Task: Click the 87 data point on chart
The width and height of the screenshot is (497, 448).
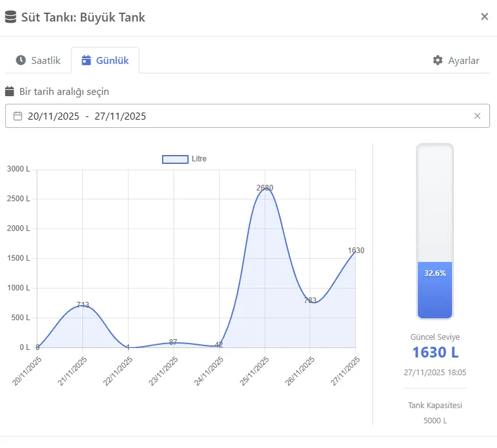Action: tap(173, 342)
